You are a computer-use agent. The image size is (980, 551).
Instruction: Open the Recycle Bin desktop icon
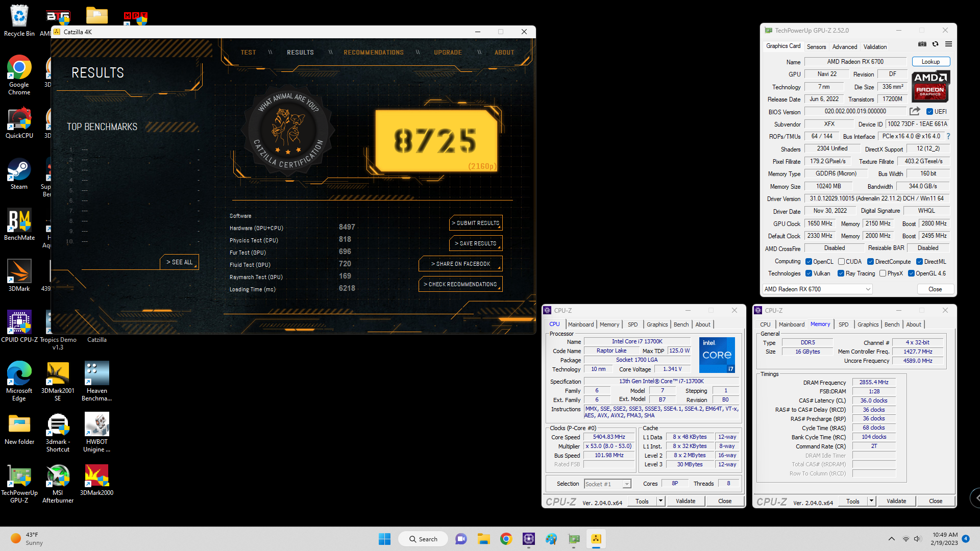click(x=19, y=20)
